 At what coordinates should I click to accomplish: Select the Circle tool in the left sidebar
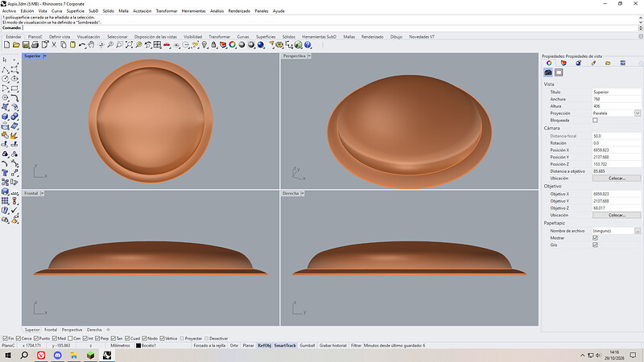tap(5, 78)
